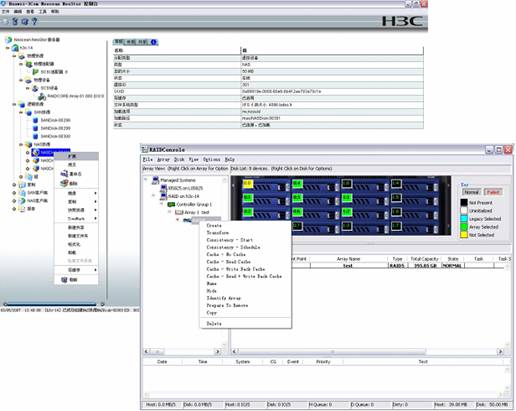The image size is (516, 411).
Task: Toggle the Normal key button
Action: (471, 192)
